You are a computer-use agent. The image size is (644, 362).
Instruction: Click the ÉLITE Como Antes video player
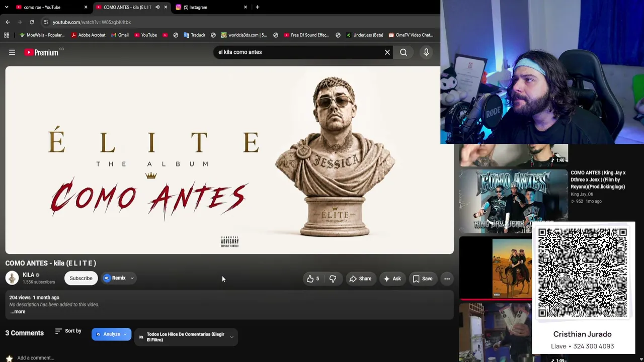coord(229,160)
